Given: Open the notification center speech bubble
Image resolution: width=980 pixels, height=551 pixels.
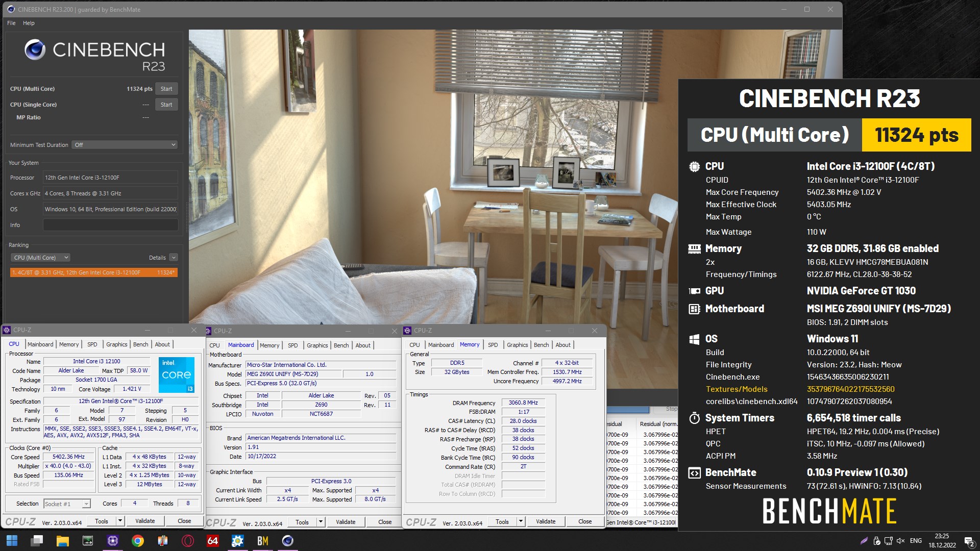Looking at the screenshot, I should (969, 541).
